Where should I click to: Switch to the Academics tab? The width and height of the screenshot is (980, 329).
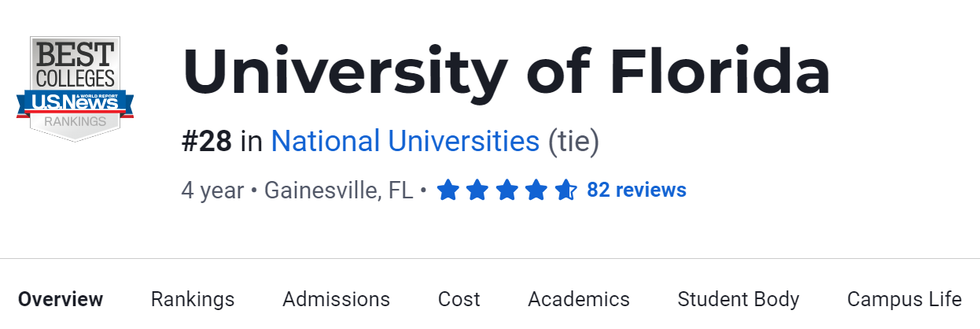[579, 299]
